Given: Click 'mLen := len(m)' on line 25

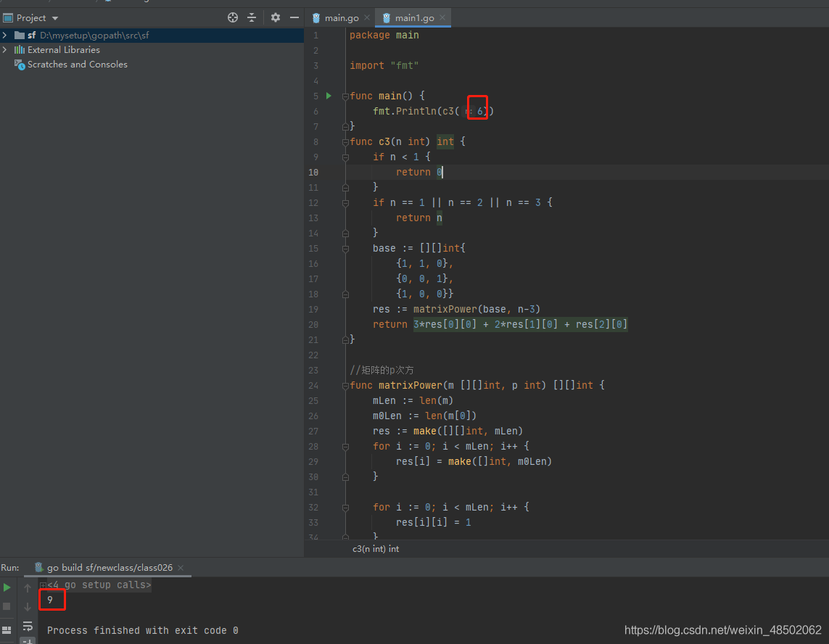Looking at the screenshot, I should pyautogui.click(x=413, y=401).
